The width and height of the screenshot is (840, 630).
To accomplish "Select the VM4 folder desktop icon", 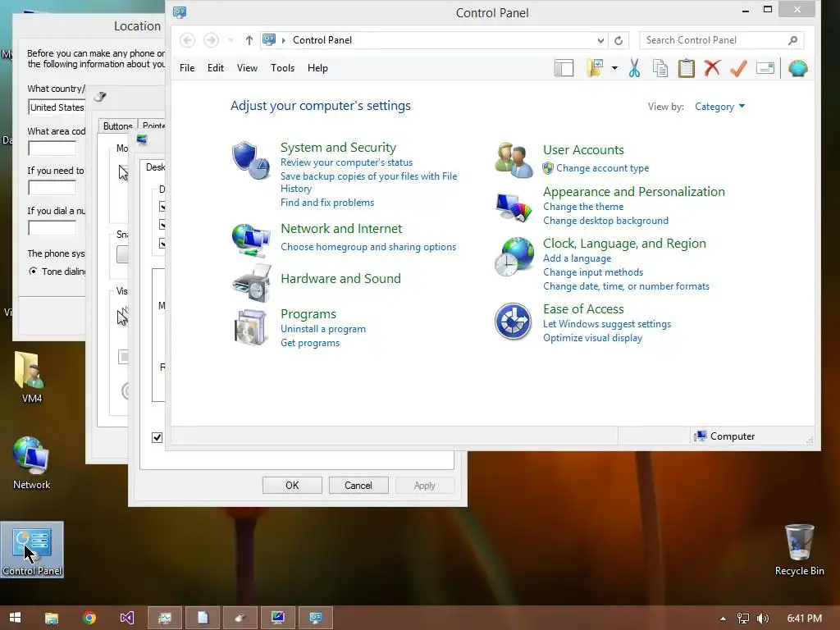I will (31, 377).
